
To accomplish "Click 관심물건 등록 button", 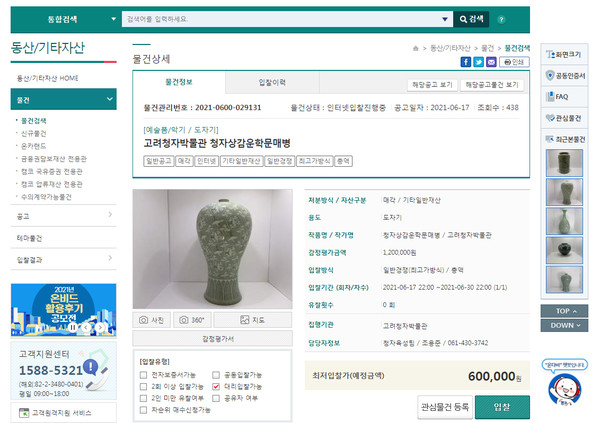I will [x=445, y=407].
